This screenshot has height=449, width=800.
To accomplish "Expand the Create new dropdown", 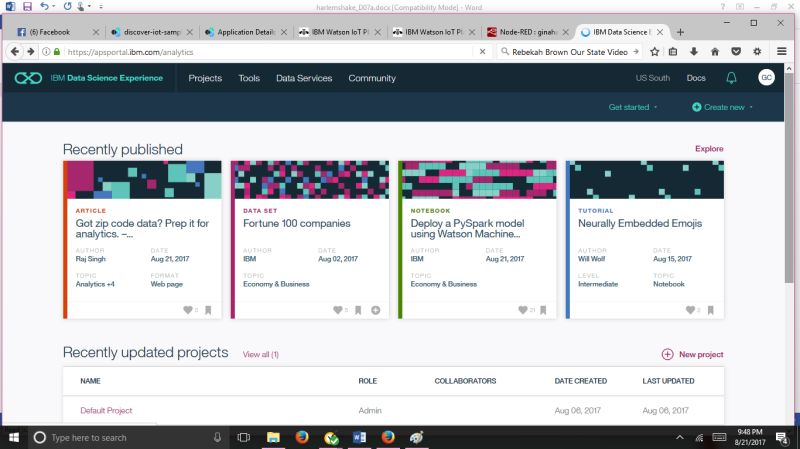I will (x=722, y=107).
